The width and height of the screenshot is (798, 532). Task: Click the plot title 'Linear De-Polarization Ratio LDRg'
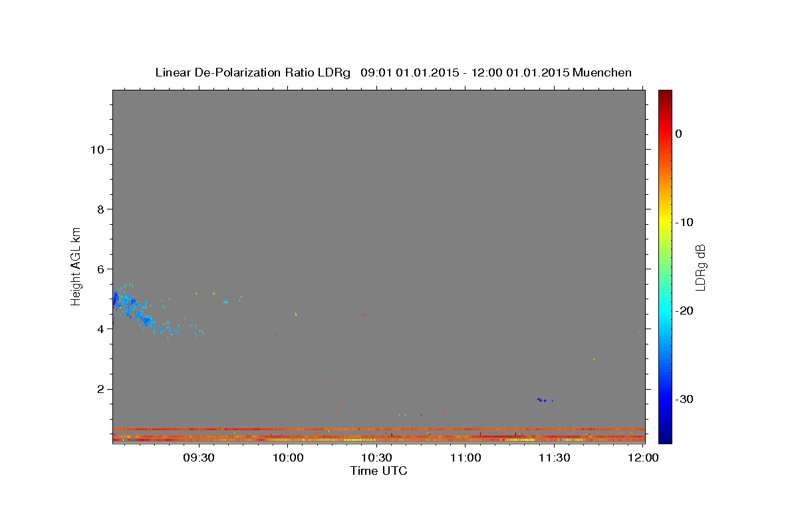click(253, 72)
